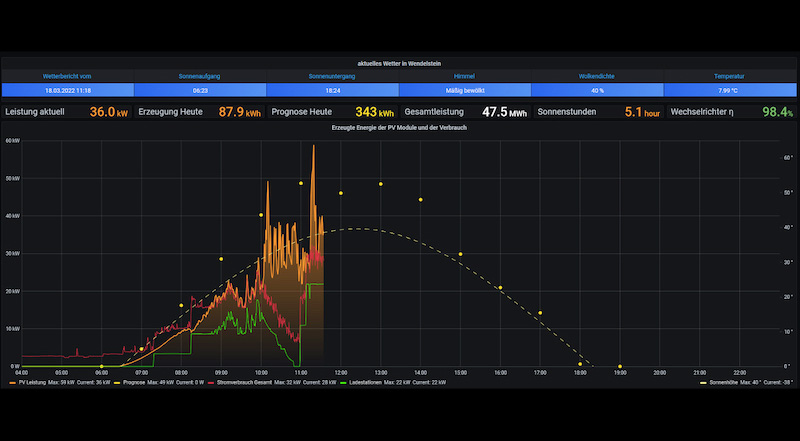
Task: Show only the Ladestationen legend series
Action: point(364,382)
